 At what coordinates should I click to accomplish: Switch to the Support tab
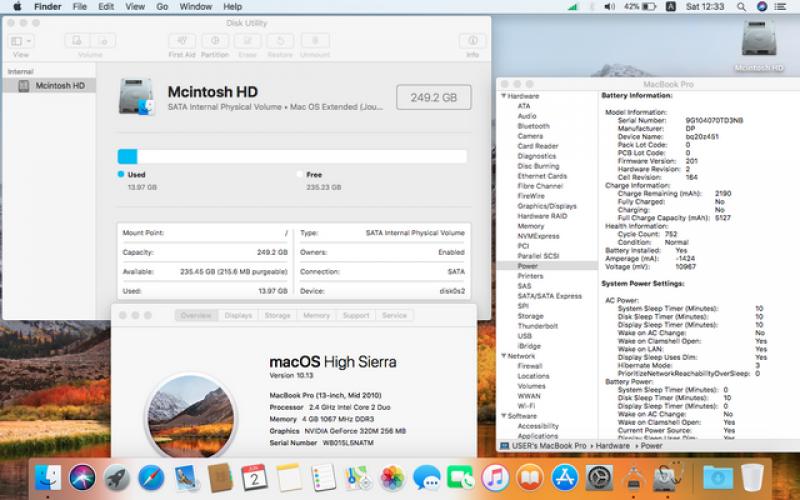pyautogui.click(x=356, y=315)
